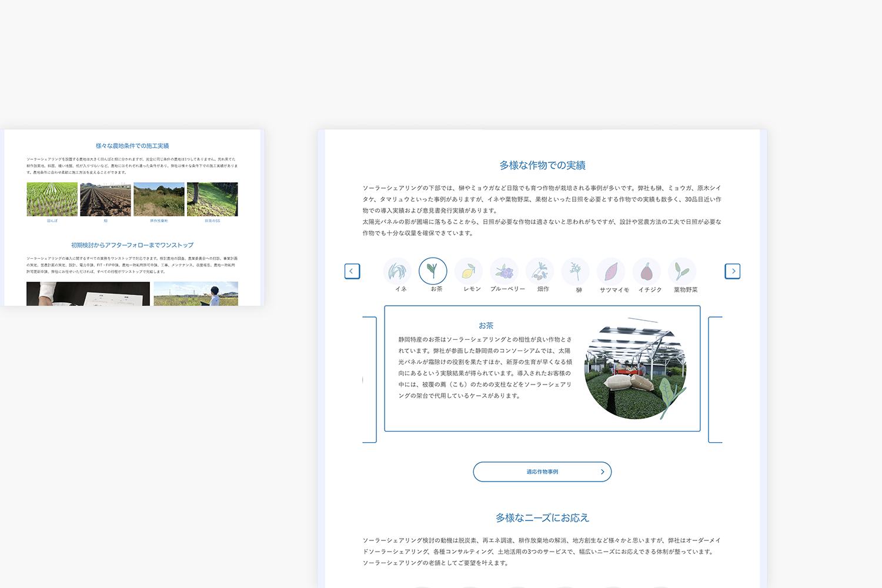Go back using the left carousel chevron
The width and height of the screenshot is (882, 588).
pyautogui.click(x=352, y=271)
